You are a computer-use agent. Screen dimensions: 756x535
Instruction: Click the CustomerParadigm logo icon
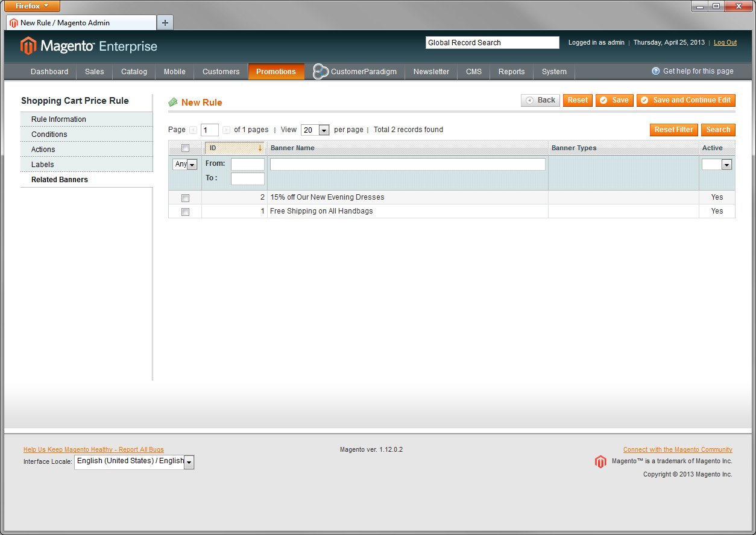pos(321,71)
